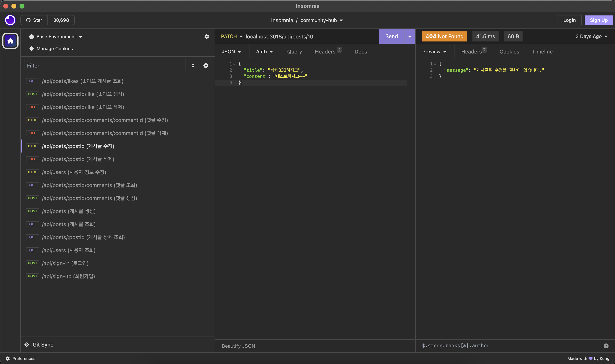Click the Sign Up button
The height and width of the screenshot is (364, 615).
599,20
